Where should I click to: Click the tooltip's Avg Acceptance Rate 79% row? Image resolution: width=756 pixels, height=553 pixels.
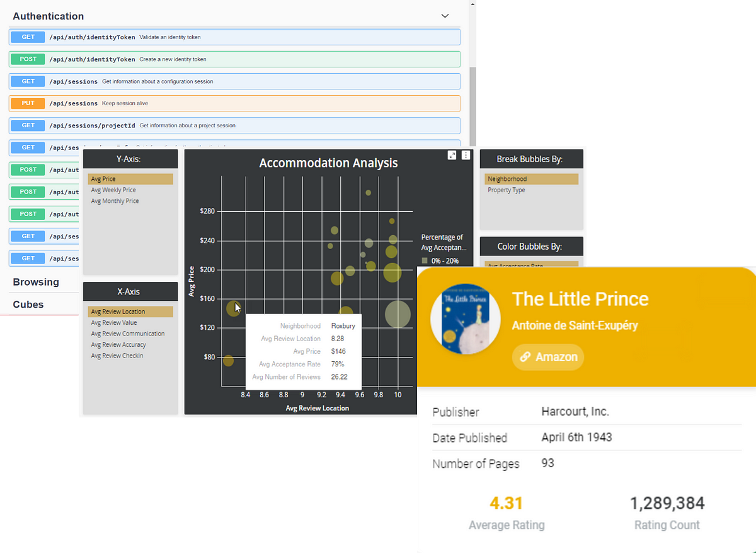point(303,364)
